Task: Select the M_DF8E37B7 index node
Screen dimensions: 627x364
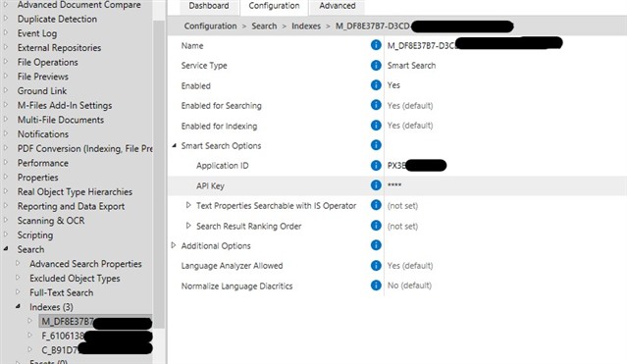Action: coord(96,321)
